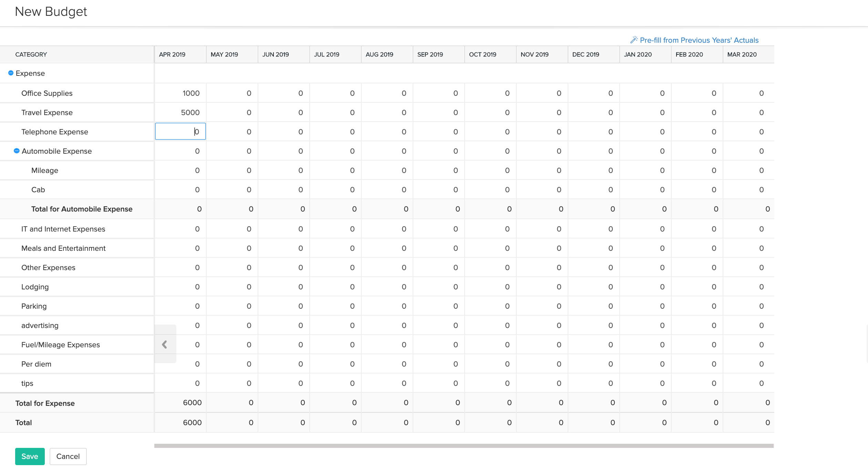Screen dimensions: 868x472
Task: Select Travel Expense April 2019 cell
Action: (x=180, y=113)
